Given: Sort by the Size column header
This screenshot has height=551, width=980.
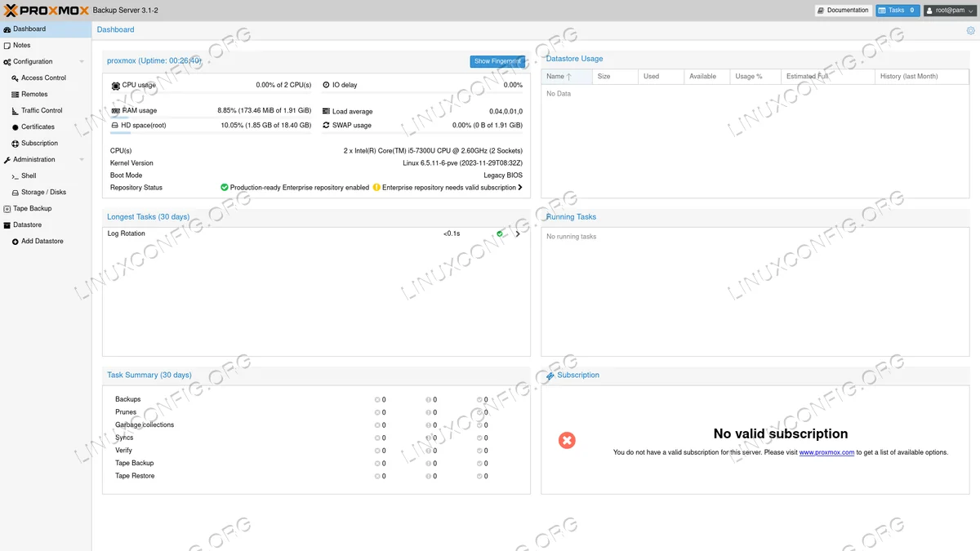Looking at the screenshot, I should pyautogui.click(x=615, y=77).
